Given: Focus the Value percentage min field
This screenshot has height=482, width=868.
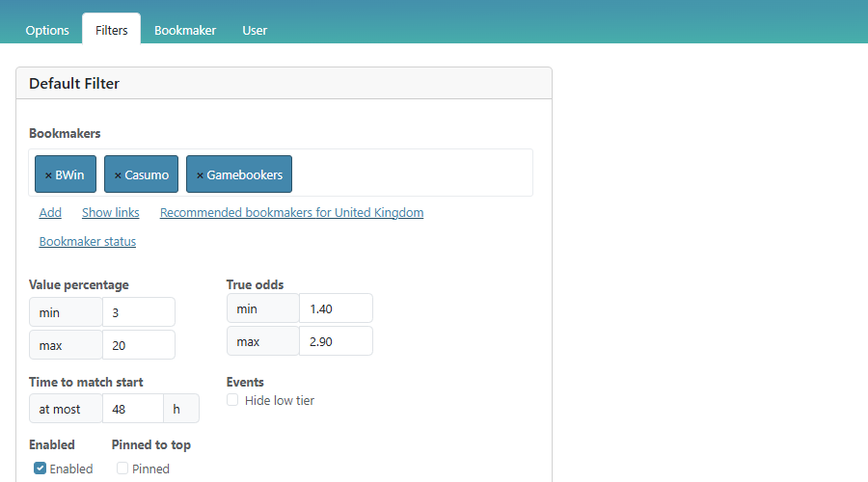Looking at the screenshot, I should click(139, 312).
